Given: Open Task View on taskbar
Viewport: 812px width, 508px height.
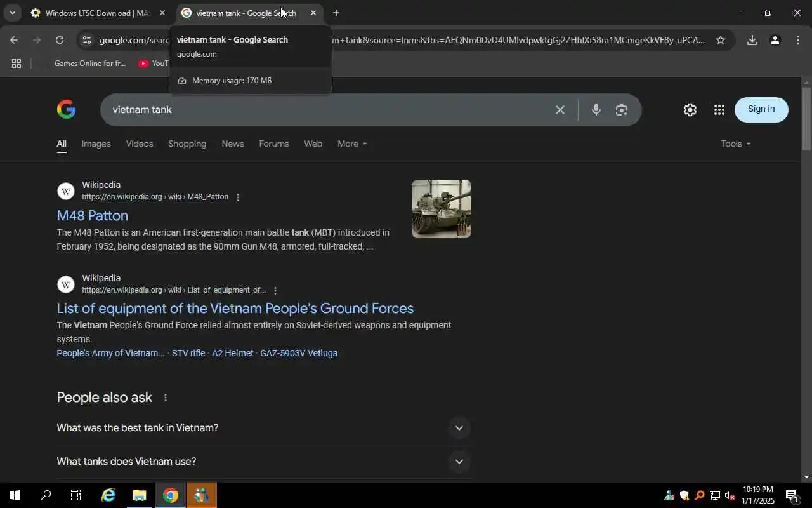Looking at the screenshot, I should [x=76, y=495].
